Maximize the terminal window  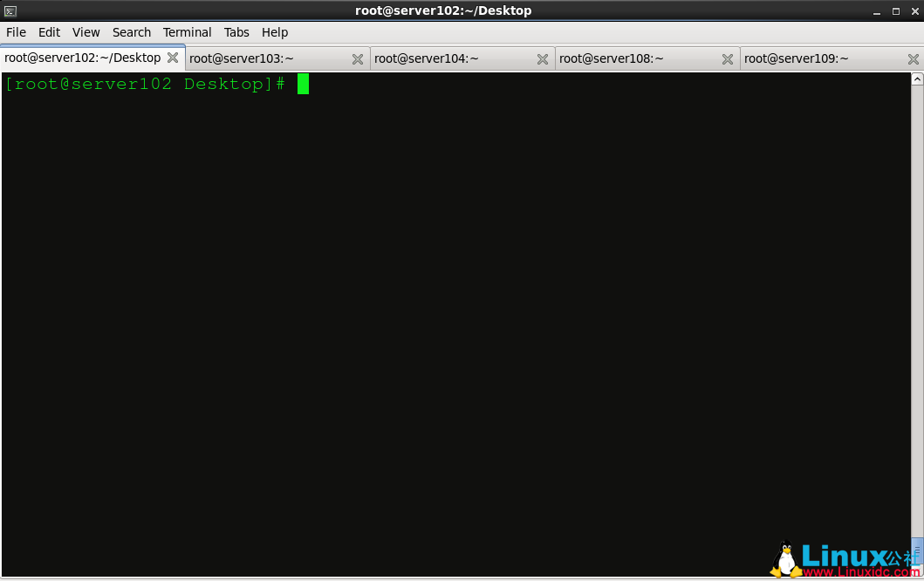[x=896, y=11]
